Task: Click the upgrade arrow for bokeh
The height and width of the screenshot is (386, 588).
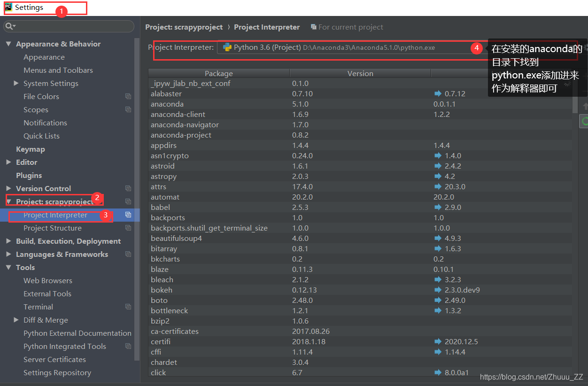Action: tap(438, 290)
